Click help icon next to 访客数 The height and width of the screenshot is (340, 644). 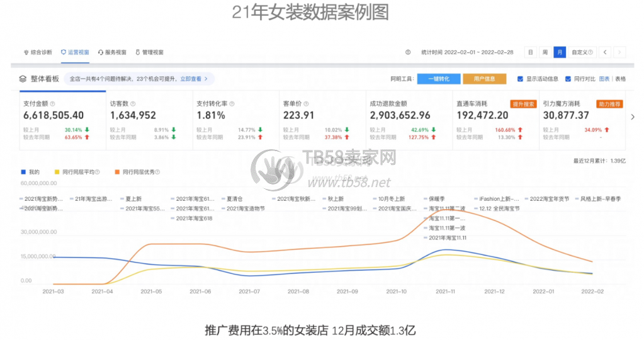(133, 104)
